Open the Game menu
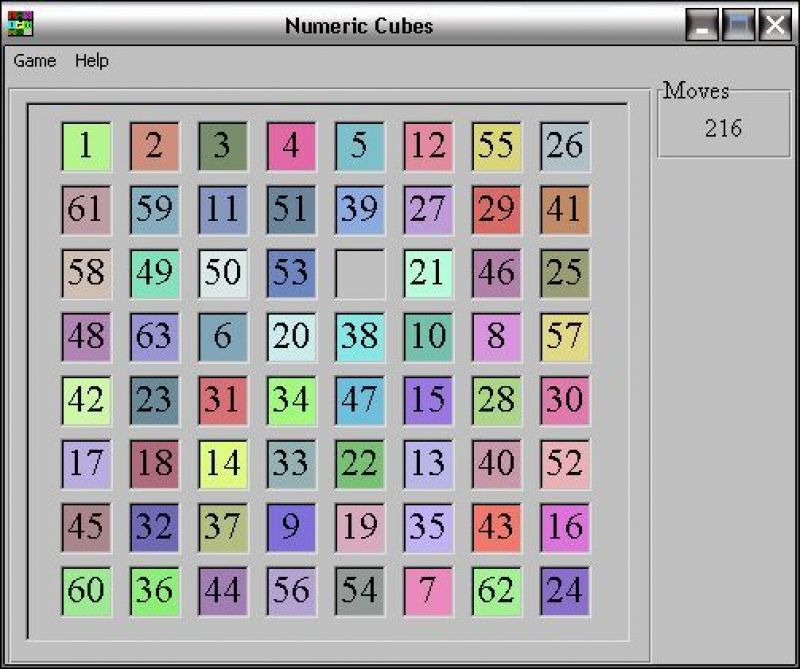This screenshot has height=669, width=800. (x=35, y=61)
